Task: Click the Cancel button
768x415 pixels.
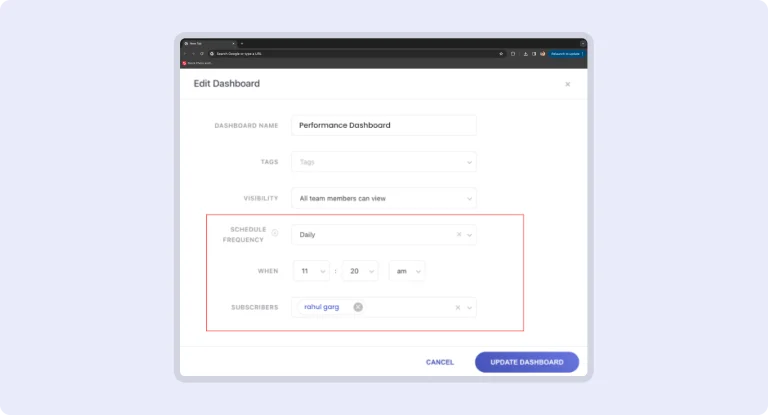Action: click(x=440, y=362)
